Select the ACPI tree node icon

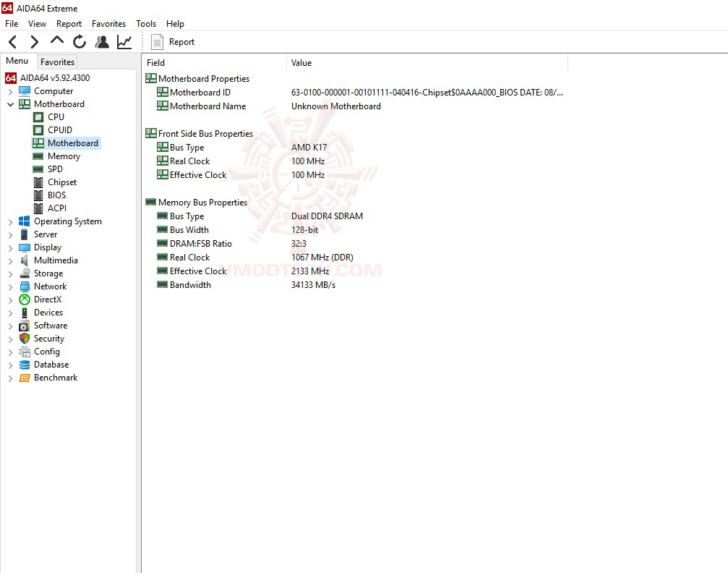pos(38,208)
